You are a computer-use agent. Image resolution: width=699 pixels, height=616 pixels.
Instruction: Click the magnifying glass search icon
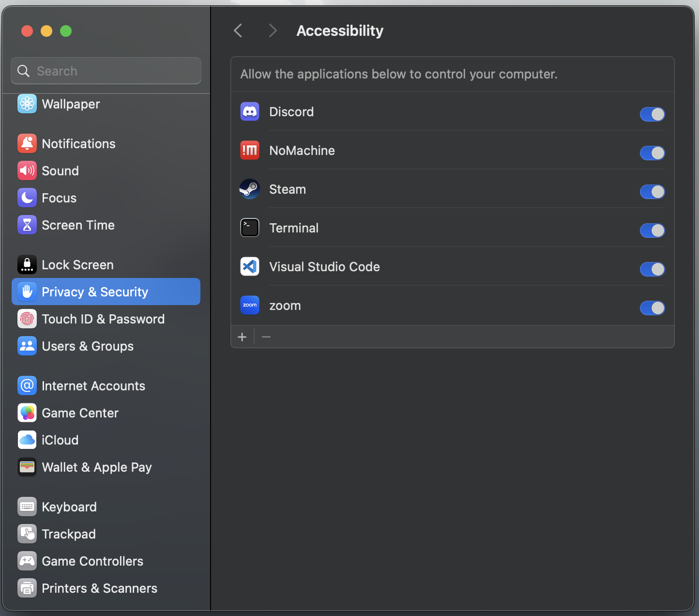pos(23,71)
